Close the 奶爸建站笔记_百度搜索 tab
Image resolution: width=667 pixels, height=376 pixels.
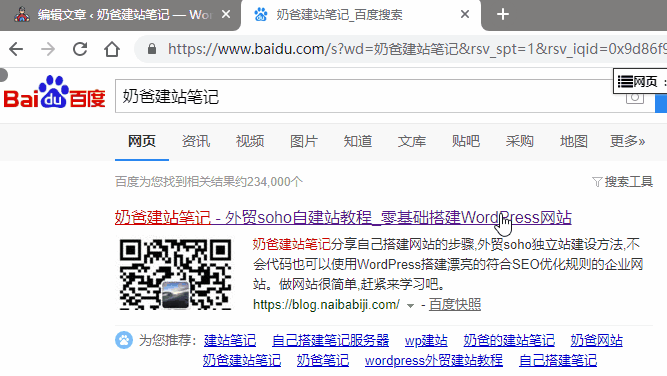point(465,14)
